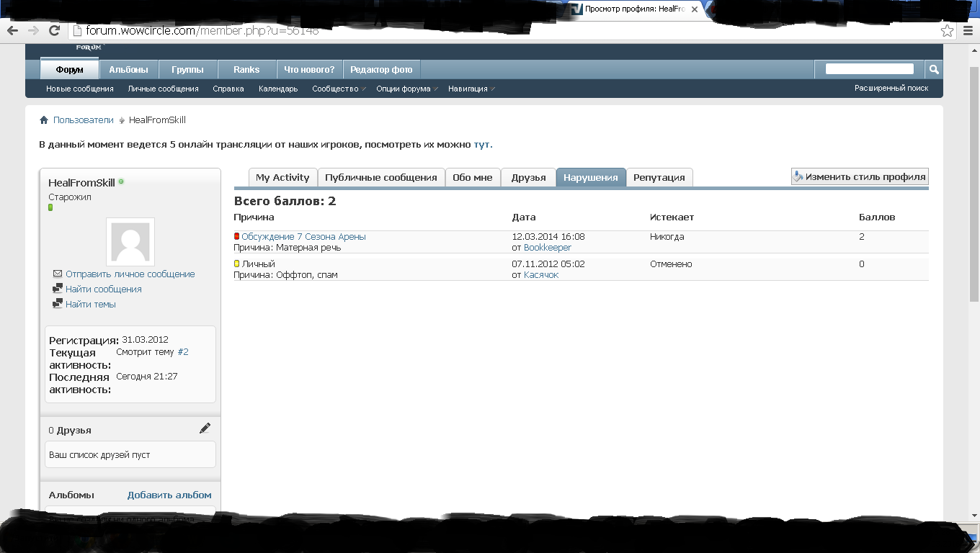Click the default user avatar image

pyautogui.click(x=130, y=242)
